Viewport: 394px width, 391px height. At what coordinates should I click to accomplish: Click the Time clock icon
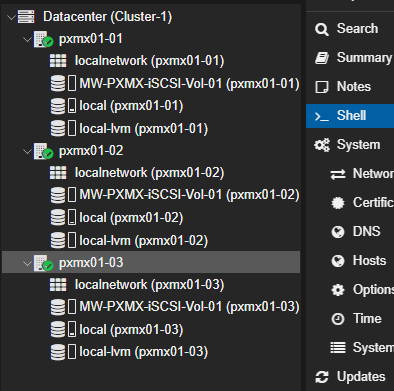pyautogui.click(x=338, y=319)
